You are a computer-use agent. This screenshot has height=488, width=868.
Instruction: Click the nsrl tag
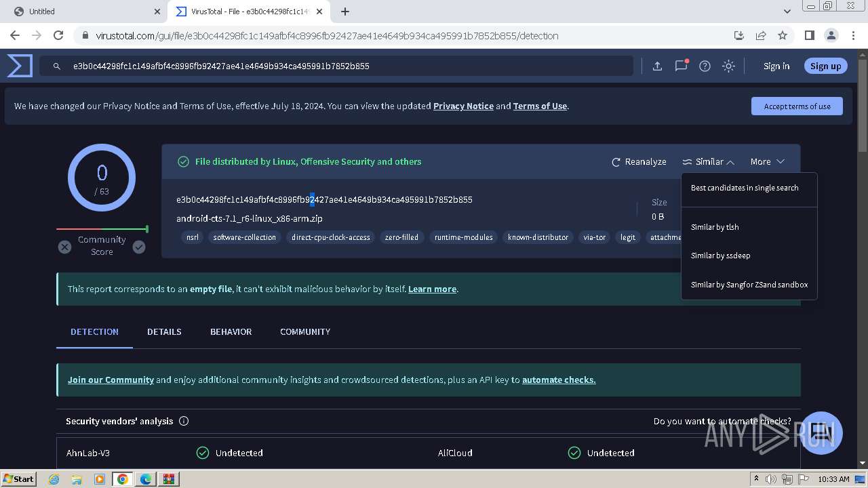coord(193,237)
